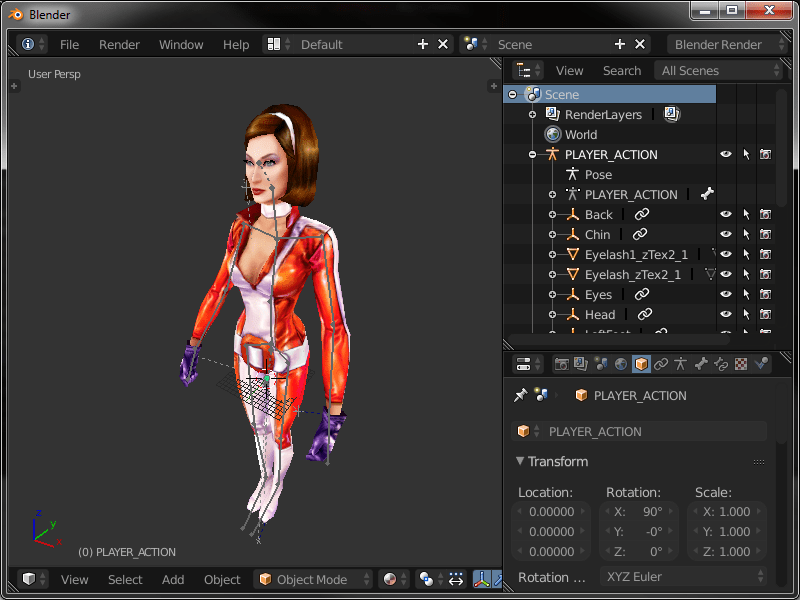Open the All Scenes filter in the outliner

[x=718, y=70]
